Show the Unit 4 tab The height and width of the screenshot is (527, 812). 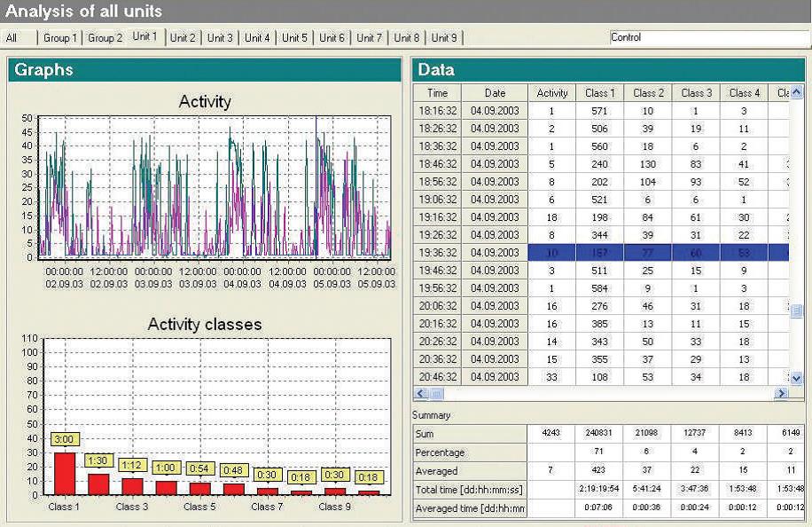tap(257, 38)
